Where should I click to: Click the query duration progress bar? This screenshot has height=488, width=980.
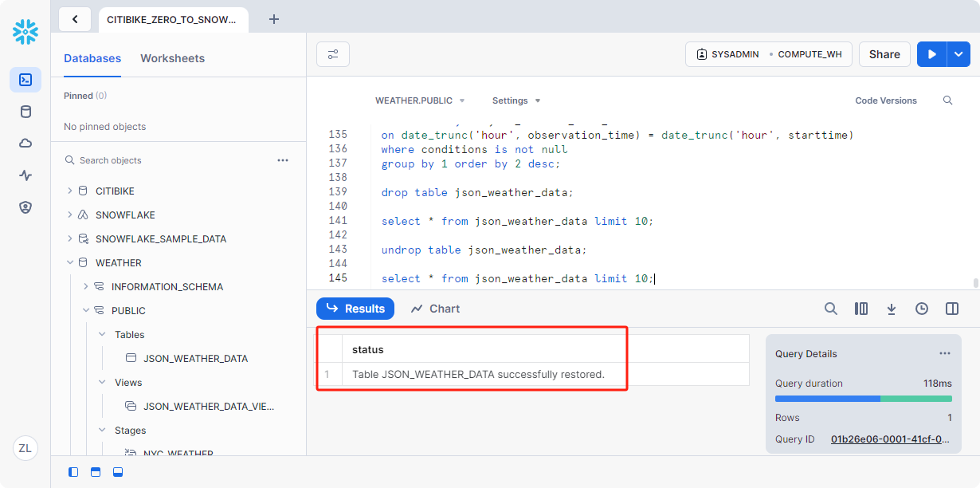coord(863,399)
